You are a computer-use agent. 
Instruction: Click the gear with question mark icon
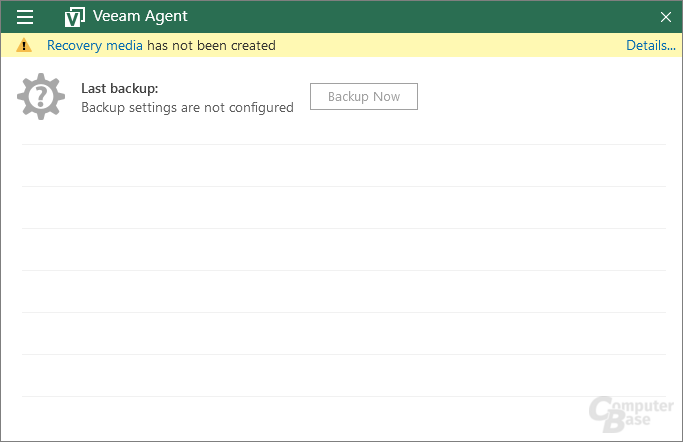(40, 97)
